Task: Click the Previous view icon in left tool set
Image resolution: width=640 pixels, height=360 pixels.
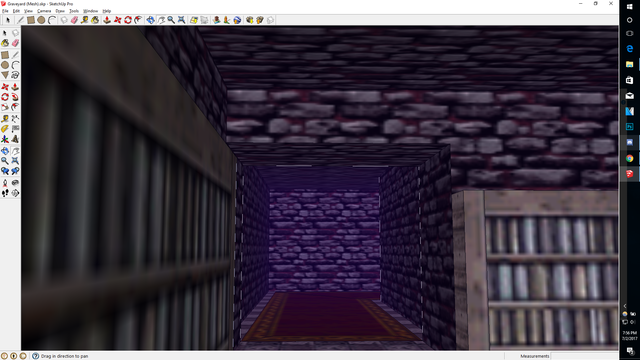Action: pos(5,171)
